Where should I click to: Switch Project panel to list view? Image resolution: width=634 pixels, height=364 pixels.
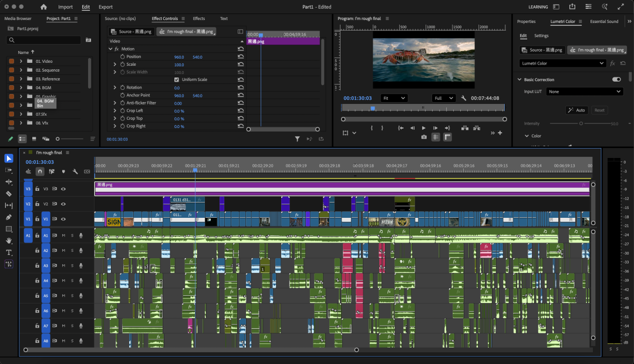(x=22, y=139)
